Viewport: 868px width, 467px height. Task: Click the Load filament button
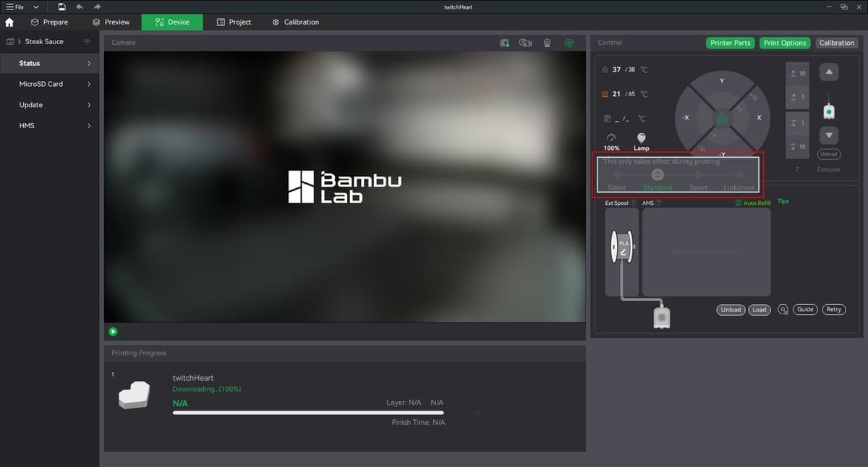coord(759,309)
